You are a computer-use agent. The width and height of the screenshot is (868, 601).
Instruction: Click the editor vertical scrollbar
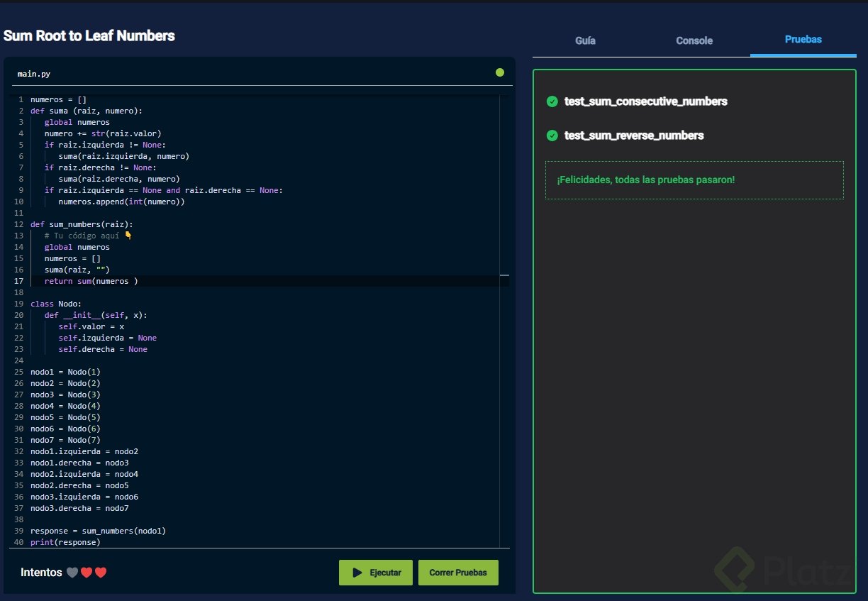[504, 319]
